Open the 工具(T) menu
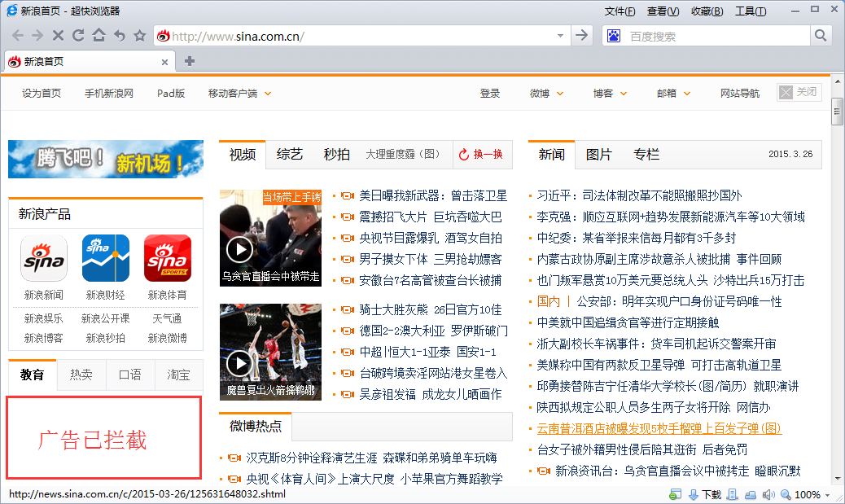This screenshot has width=845, height=504. [x=751, y=11]
